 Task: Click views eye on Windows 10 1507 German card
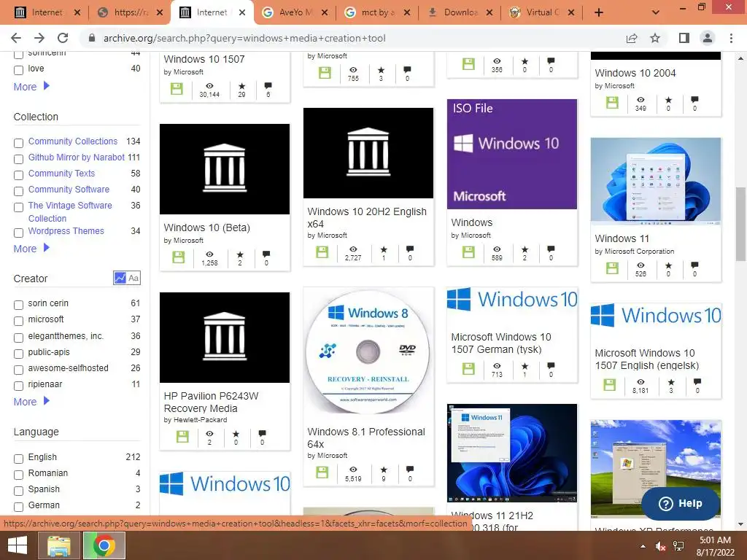[x=497, y=366]
